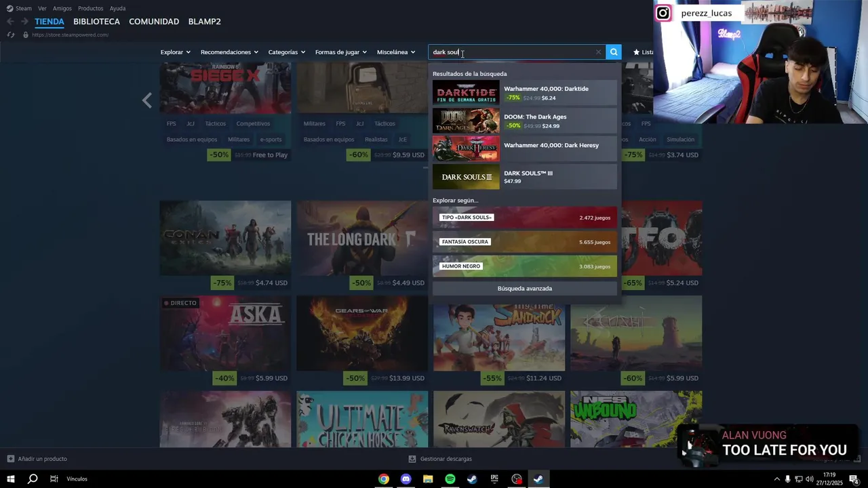Open Conan Exiles game thumbnail

(225, 238)
